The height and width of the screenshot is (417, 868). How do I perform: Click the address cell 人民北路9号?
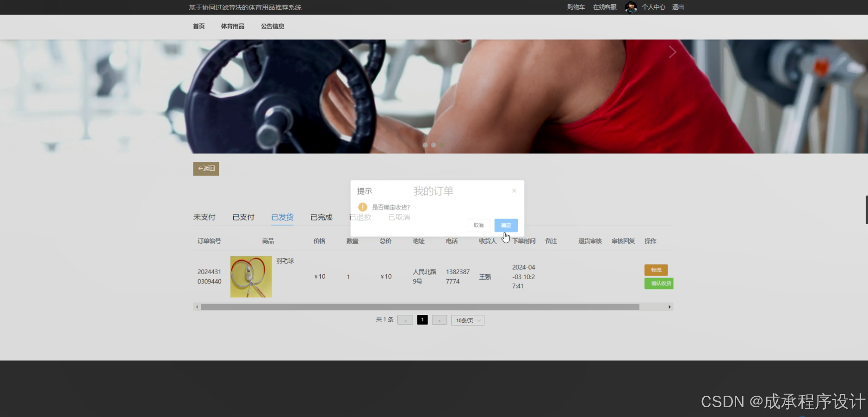pos(424,276)
